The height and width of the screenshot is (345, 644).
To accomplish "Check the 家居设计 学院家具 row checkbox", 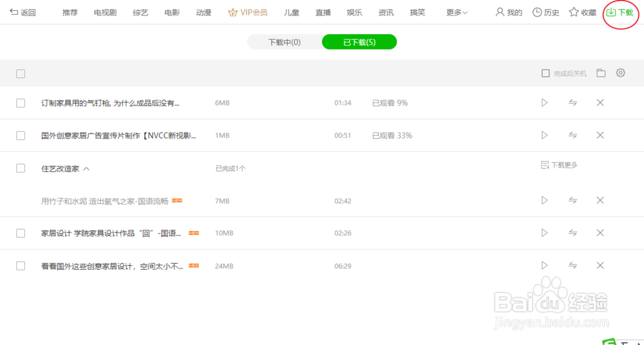I will (x=21, y=233).
